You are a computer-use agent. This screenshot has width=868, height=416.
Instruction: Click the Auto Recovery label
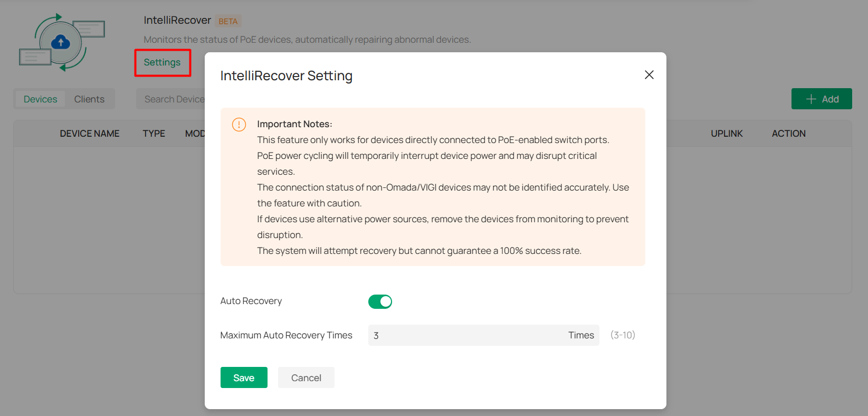[251, 301]
